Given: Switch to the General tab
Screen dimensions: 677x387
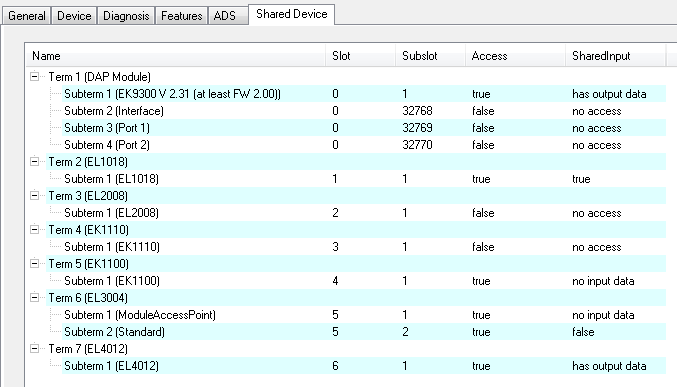Looking at the screenshot, I should [27, 16].
